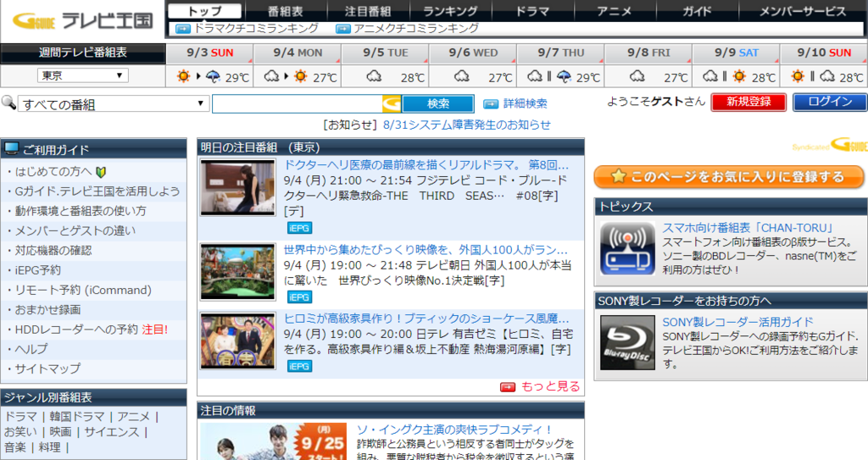Open the サイエンス genre link
Screen dimensions: 868x460
point(112,432)
